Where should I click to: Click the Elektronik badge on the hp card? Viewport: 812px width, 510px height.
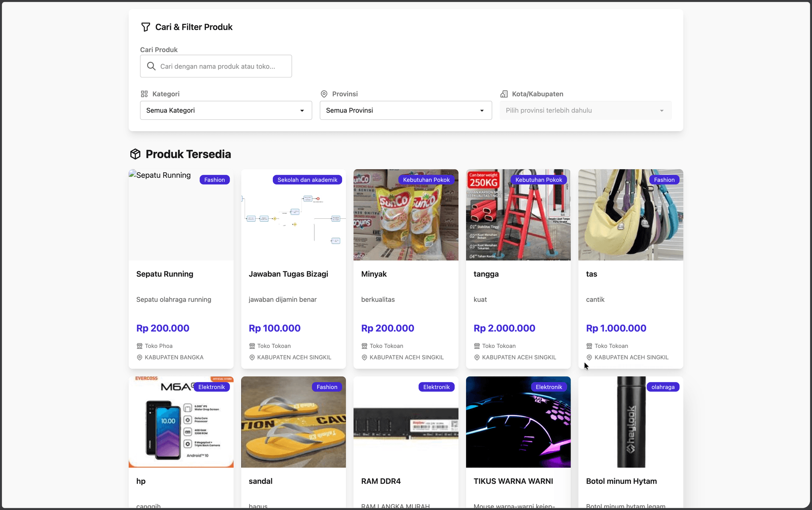[211, 387]
